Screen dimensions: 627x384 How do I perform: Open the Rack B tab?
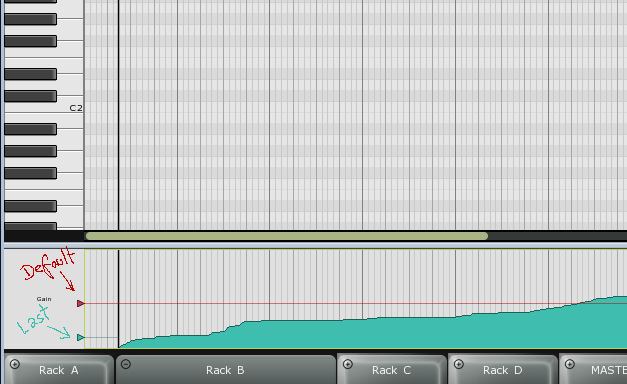tap(225, 370)
